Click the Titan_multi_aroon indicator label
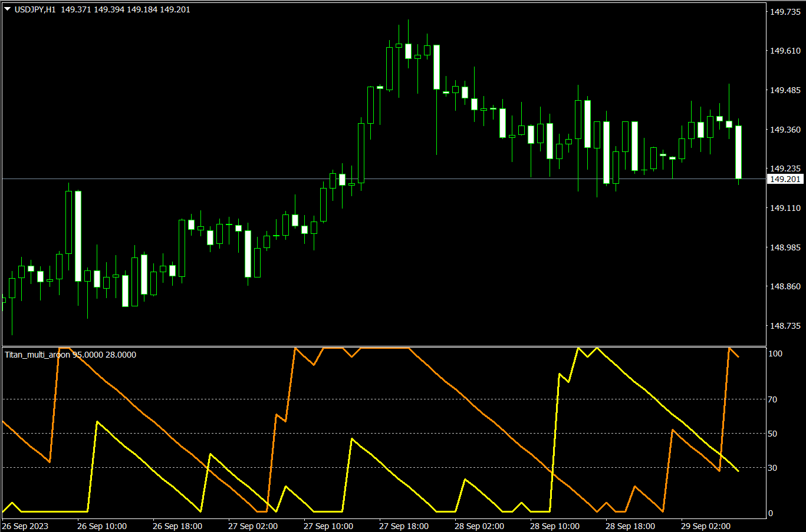 (35, 354)
